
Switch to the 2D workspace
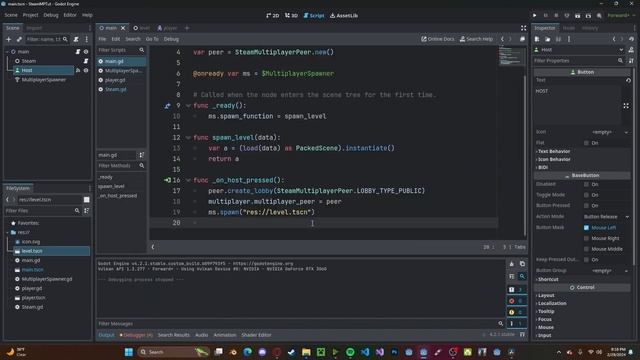coord(273,16)
